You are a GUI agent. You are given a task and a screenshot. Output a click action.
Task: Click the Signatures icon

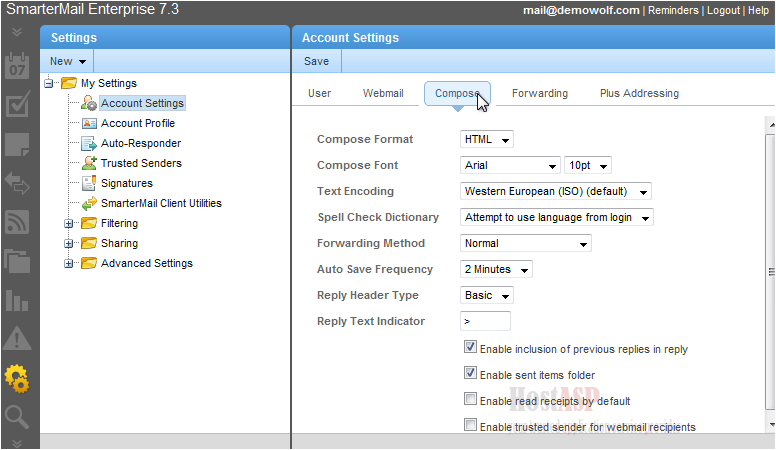[89, 183]
